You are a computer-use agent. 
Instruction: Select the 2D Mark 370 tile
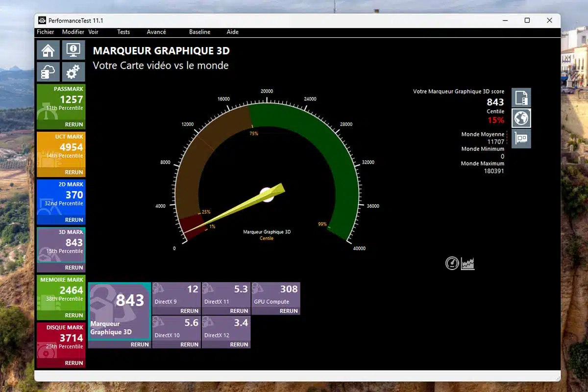pos(61,197)
